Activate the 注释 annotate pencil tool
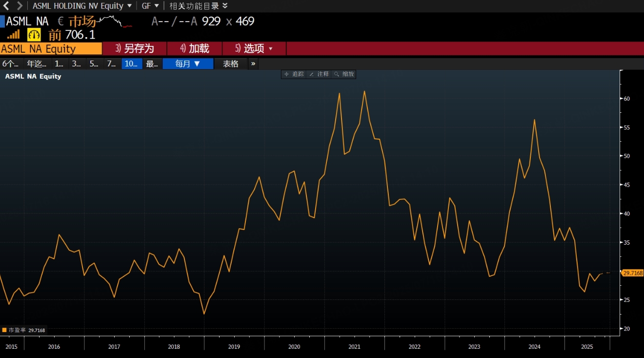 [319, 74]
